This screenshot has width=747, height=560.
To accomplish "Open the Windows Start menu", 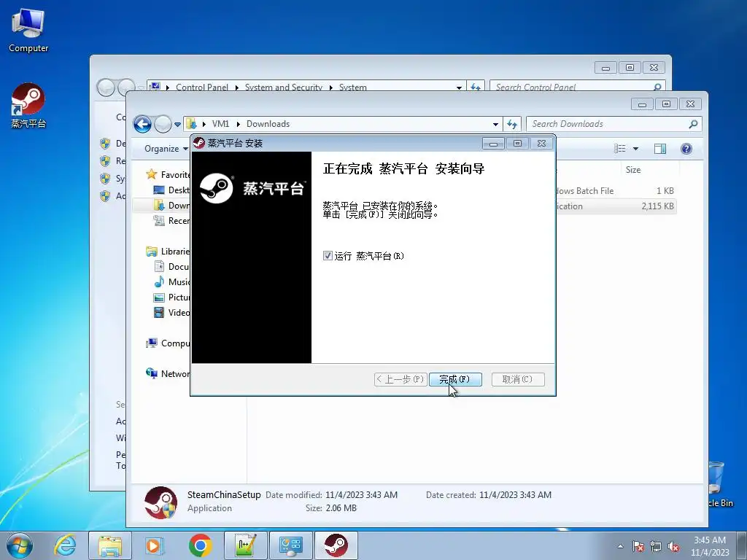I will coord(19,545).
